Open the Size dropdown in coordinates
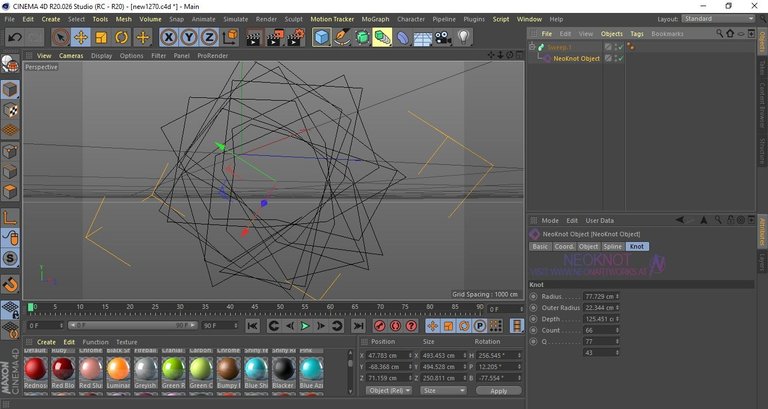 tap(443, 390)
